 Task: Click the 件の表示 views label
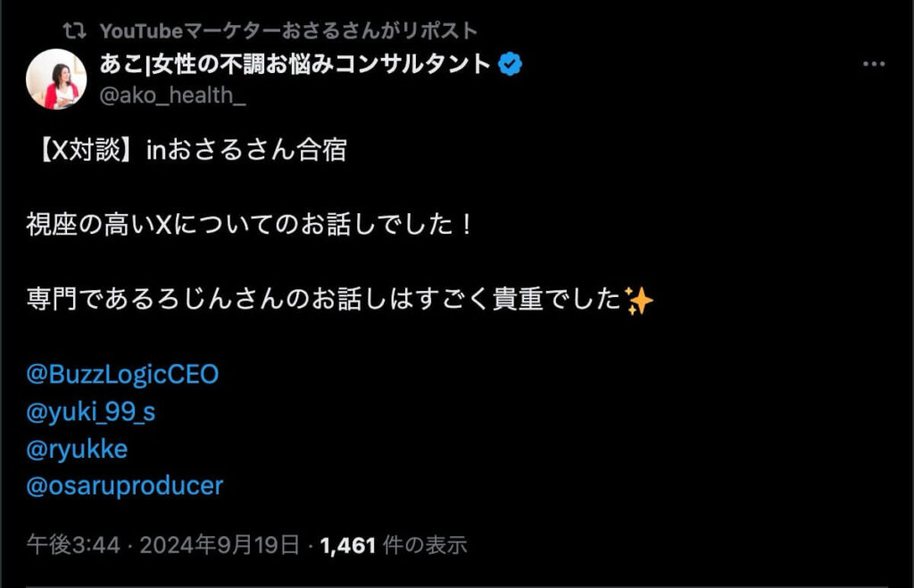pos(424,545)
